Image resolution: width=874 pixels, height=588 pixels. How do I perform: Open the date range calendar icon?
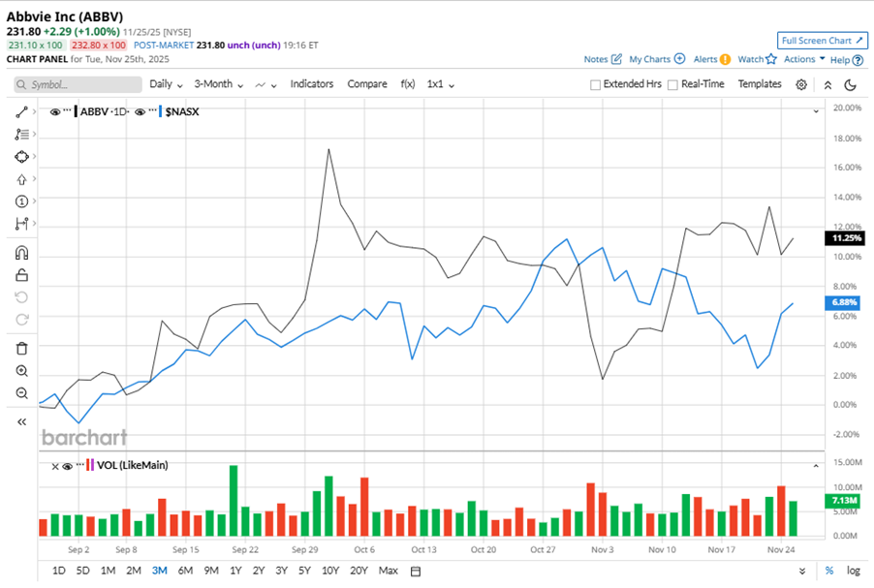click(416, 572)
